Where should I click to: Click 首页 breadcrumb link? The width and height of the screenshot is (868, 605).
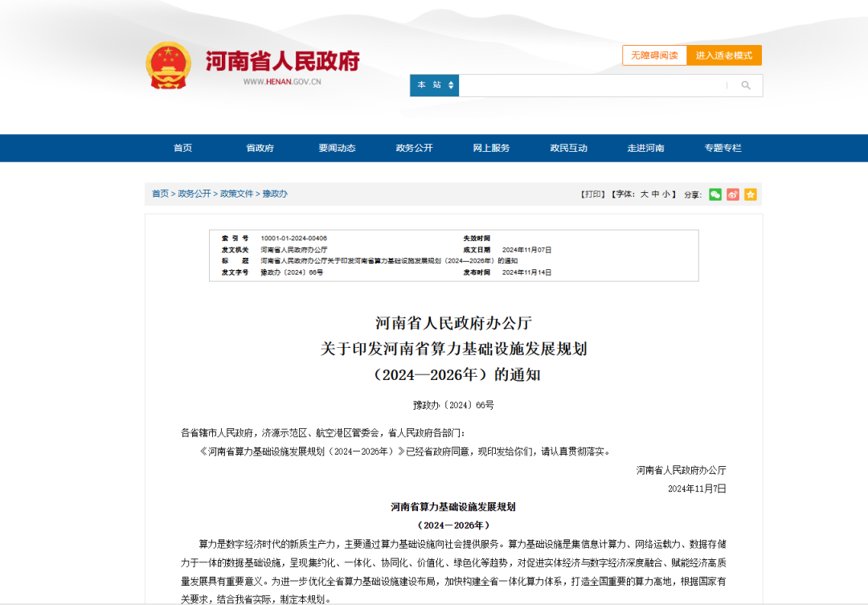(x=160, y=194)
